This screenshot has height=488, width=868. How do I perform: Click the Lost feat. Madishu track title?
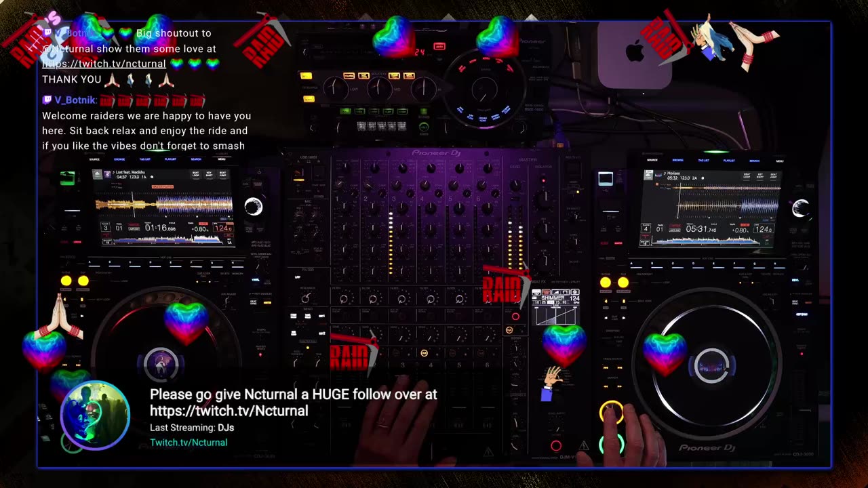[130, 172]
